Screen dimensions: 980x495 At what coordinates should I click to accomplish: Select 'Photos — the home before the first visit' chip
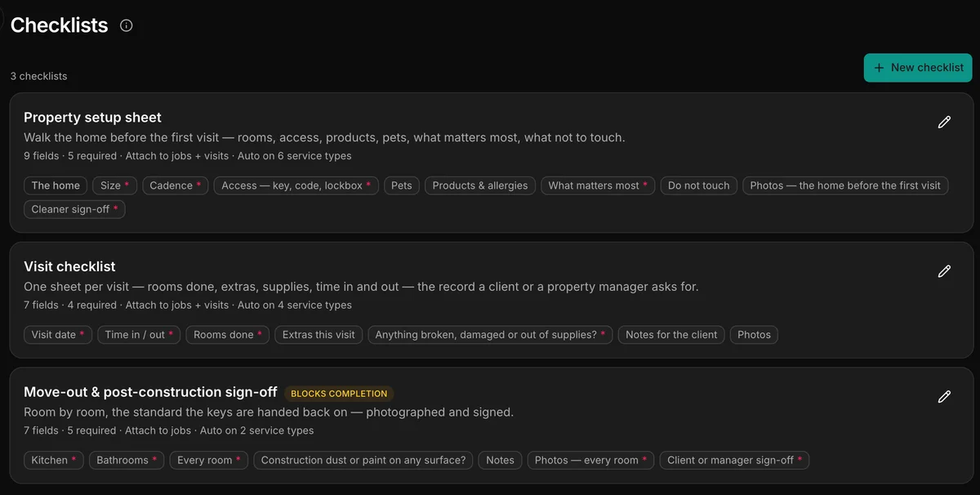point(845,185)
